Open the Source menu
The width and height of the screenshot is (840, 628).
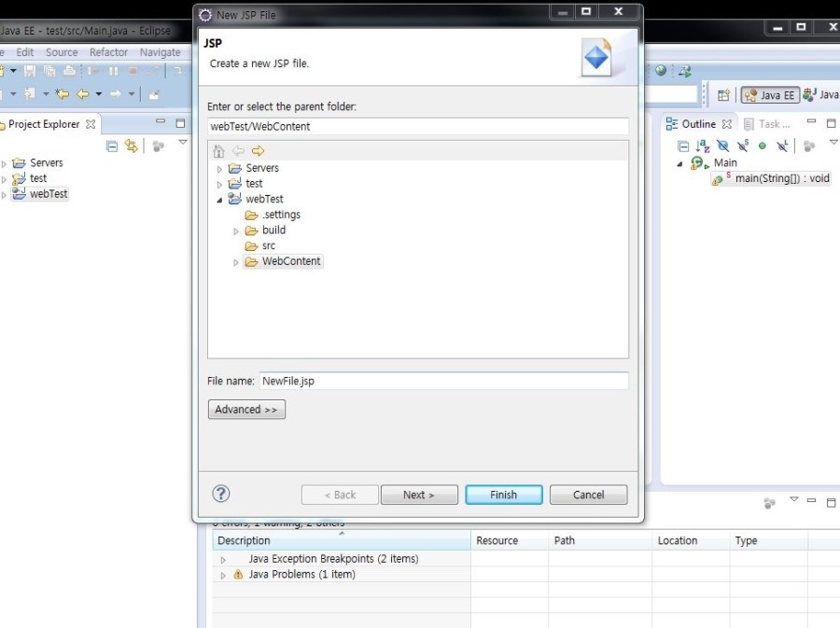pos(62,52)
